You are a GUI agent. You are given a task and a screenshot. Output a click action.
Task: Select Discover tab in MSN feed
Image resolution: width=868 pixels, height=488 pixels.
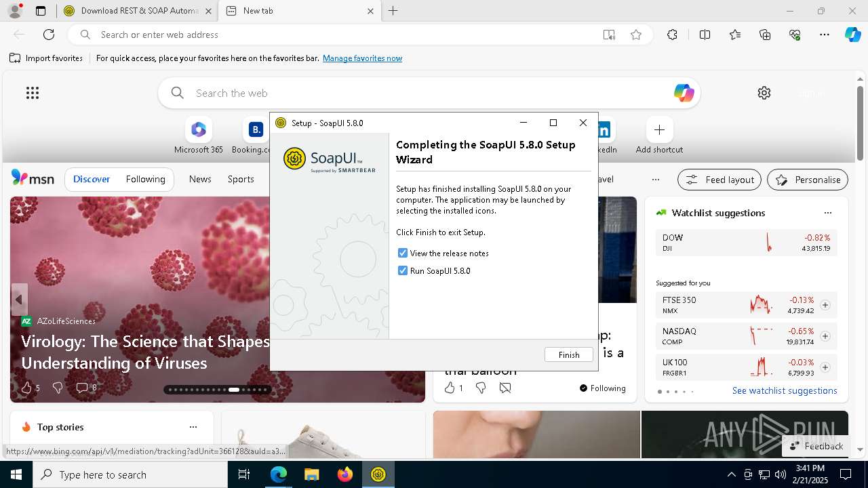[92, 179]
